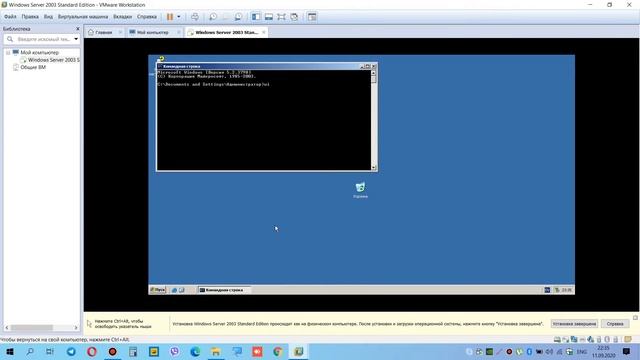640x360 pixels.
Task: Click guest quick launch Internet Explorer icon
Action: [174, 290]
